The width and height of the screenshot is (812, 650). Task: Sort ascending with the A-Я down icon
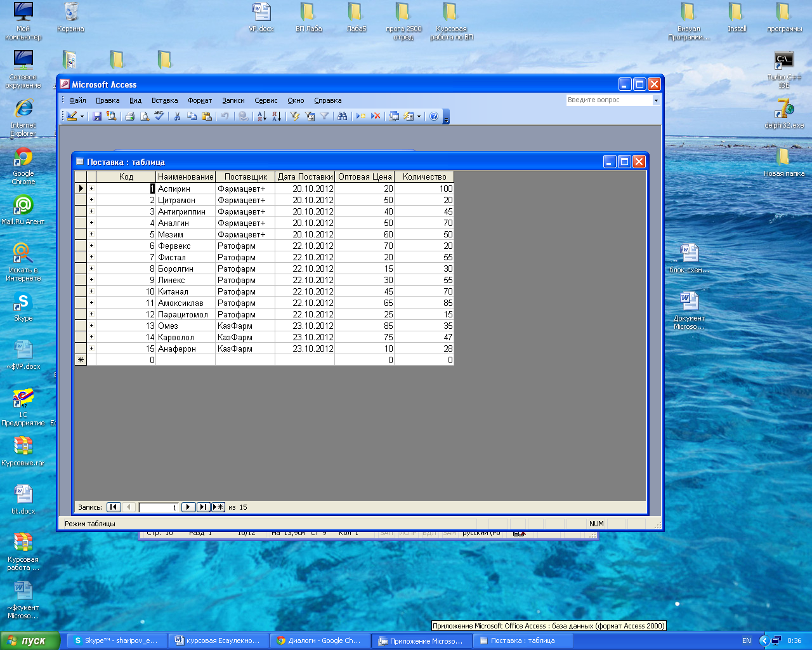pyautogui.click(x=261, y=116)
